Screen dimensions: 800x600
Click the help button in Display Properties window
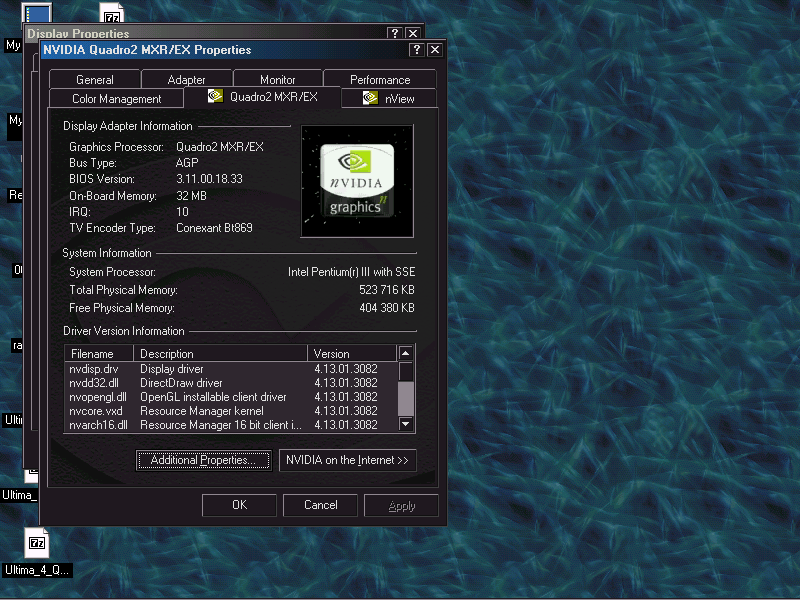[394, 33]
